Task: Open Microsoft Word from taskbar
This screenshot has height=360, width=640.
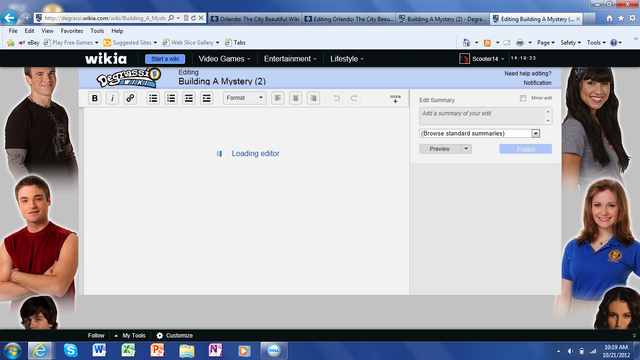Action: (x=99, y=351)
